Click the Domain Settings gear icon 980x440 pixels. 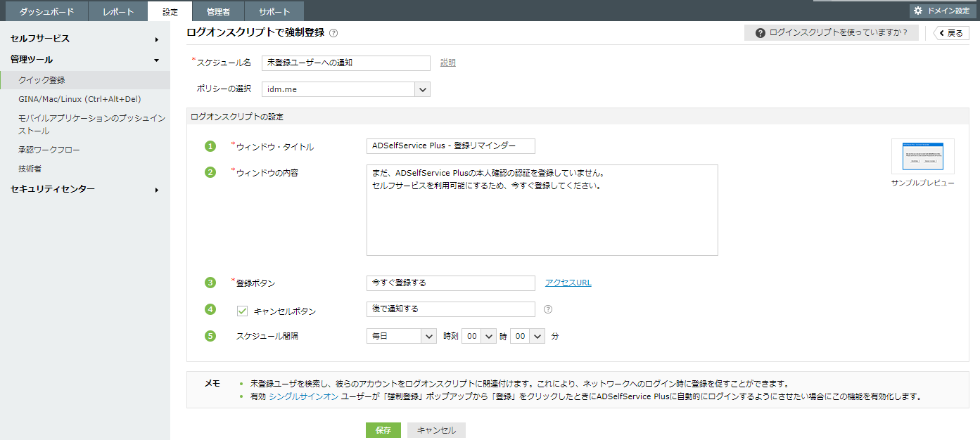pyautogui.click(x=918, y=11)
